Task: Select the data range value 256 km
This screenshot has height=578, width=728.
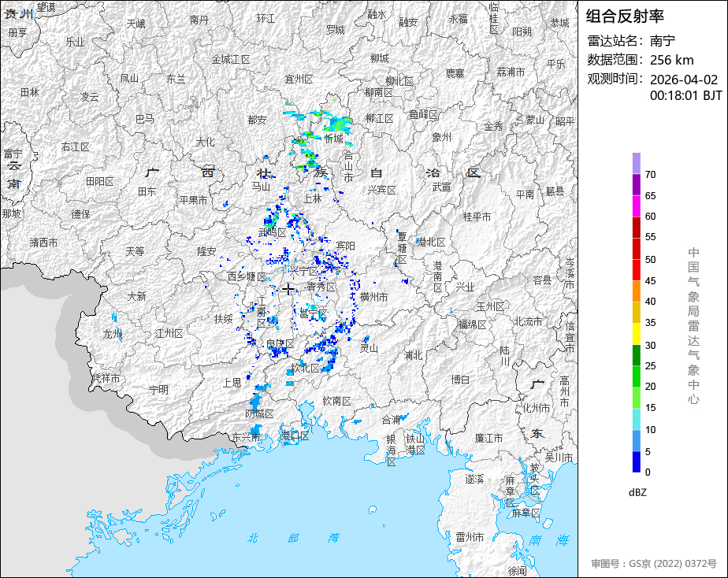Action: [672, 61]
